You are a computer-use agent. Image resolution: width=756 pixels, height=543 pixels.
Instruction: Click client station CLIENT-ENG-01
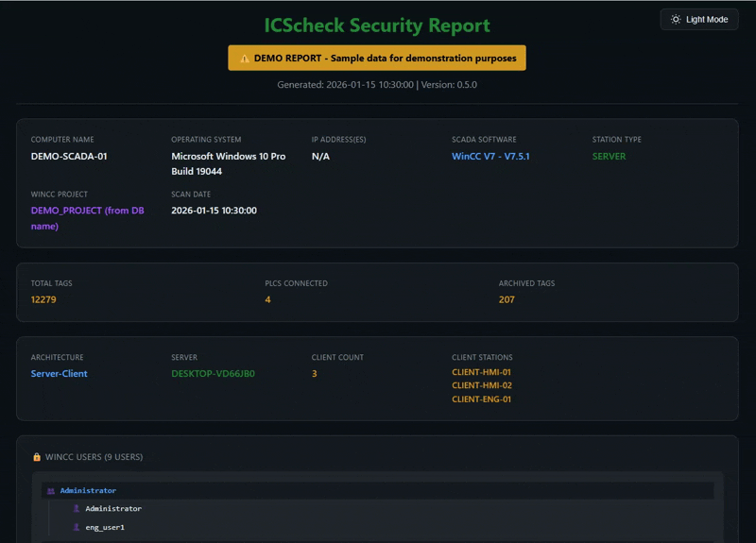tap(481, 399)
